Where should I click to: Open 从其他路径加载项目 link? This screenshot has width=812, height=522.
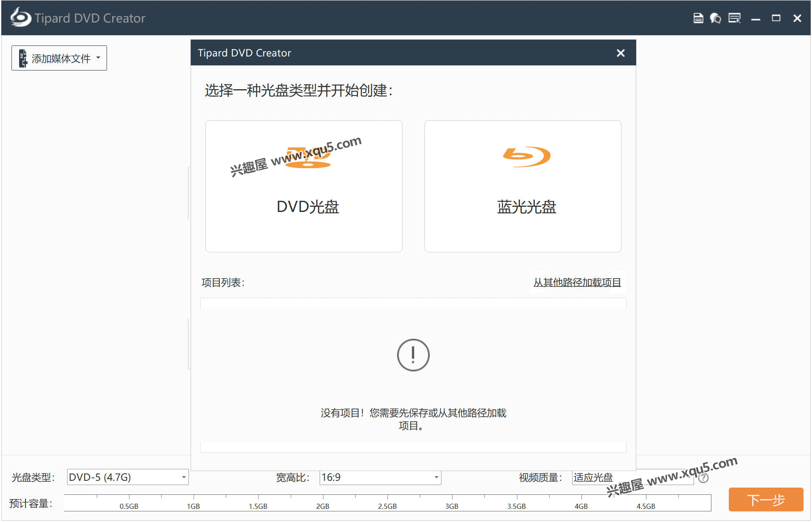coord(577,282)
